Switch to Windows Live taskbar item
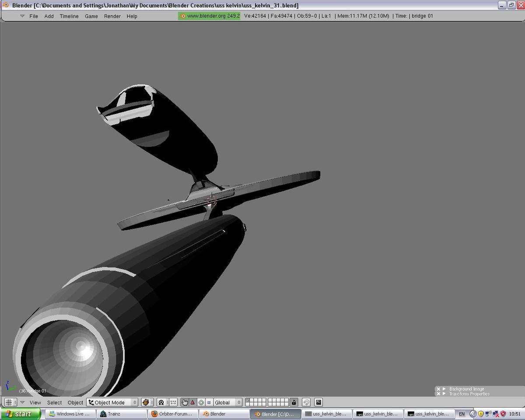Viewport: 525px width, 420px height. (x=70, y=413)
